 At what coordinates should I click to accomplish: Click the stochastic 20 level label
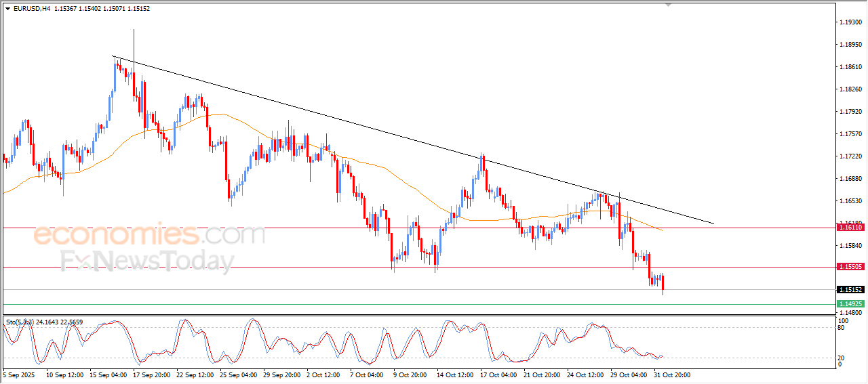pos(842,357)
